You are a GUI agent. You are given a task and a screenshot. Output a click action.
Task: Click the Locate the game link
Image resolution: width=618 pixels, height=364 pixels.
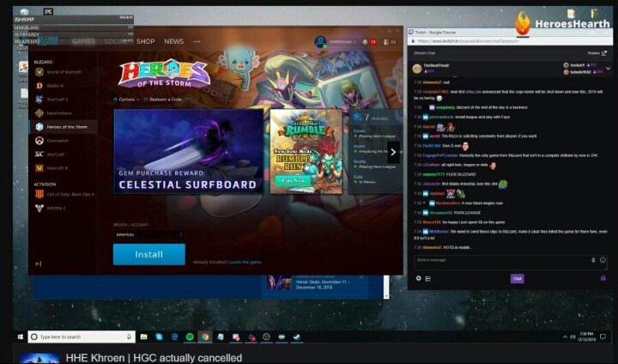pyautogui.click(x=245, y=262)
